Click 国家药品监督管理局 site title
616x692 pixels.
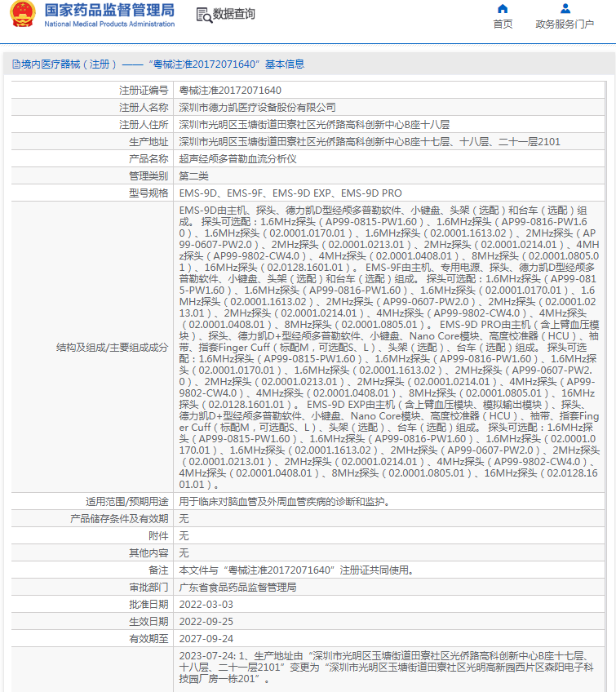[109, 10]
